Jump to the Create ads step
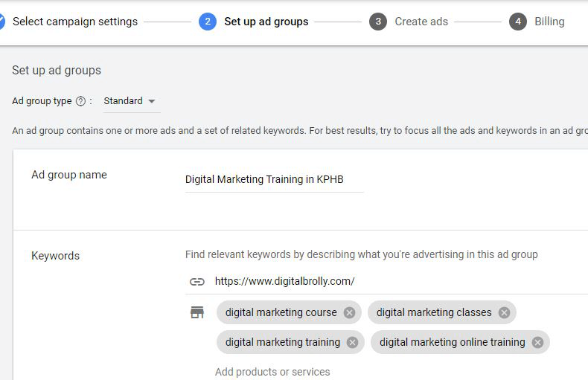Screen dimensions: 588x380 [x=421, y=22]
